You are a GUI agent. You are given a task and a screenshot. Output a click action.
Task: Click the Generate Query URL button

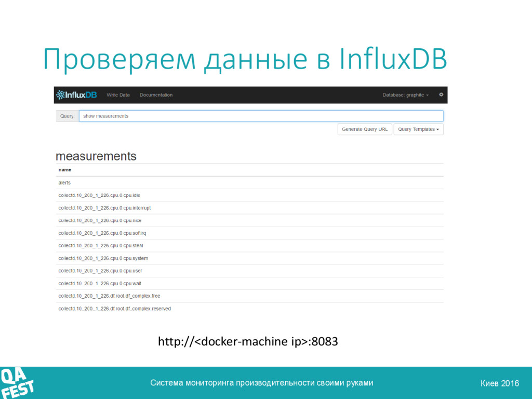pyautogui.click(x=365, y=129)
